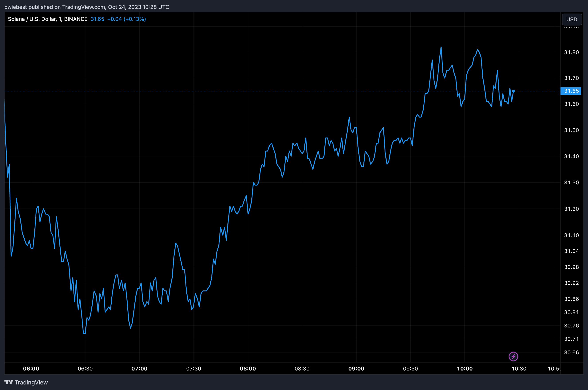This screenshot has width=588, height=390.
Task: Click the purple lightning bolt icon
Action: tap(513, 357)
